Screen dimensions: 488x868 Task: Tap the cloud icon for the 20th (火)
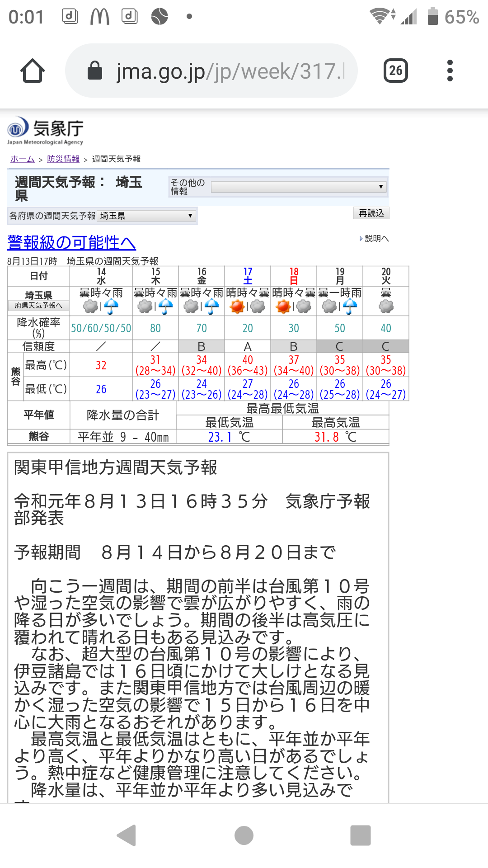(386, 307)
